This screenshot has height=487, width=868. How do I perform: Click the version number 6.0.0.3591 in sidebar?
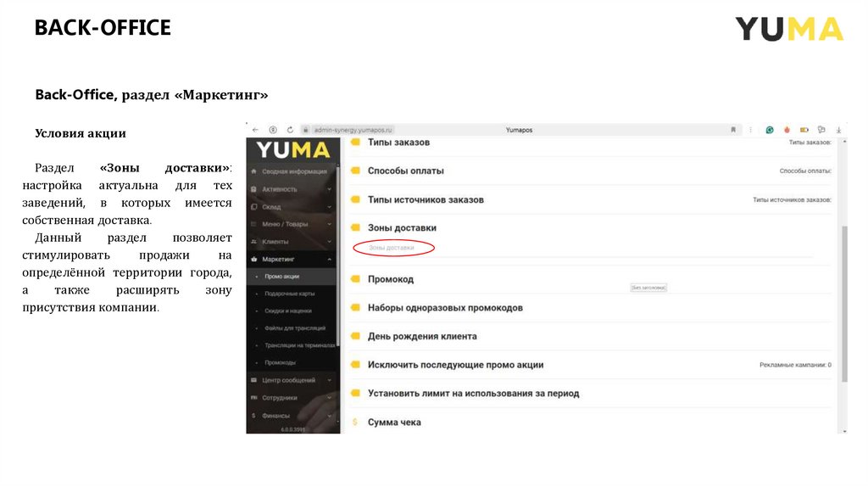(x=292, y=429)
